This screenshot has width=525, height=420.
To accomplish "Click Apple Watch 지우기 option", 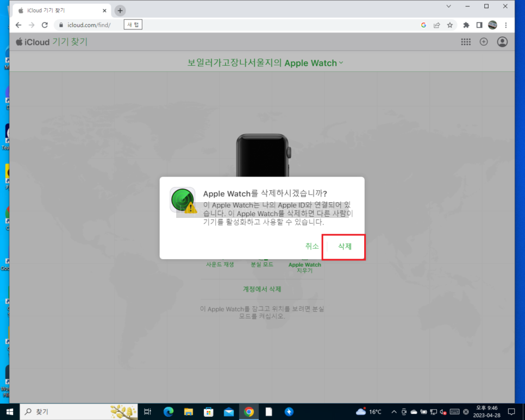I will pyautogui.click(x=305, y=267).
